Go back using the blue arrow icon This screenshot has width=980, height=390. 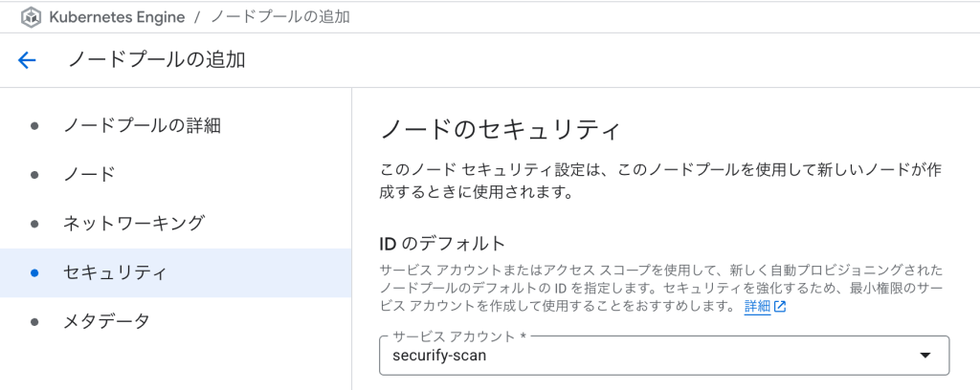[27, 60]
